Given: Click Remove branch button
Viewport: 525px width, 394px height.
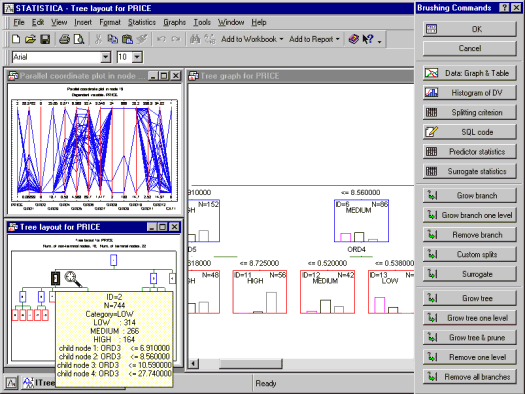Looking at the screenshot, I should point(469,235).
